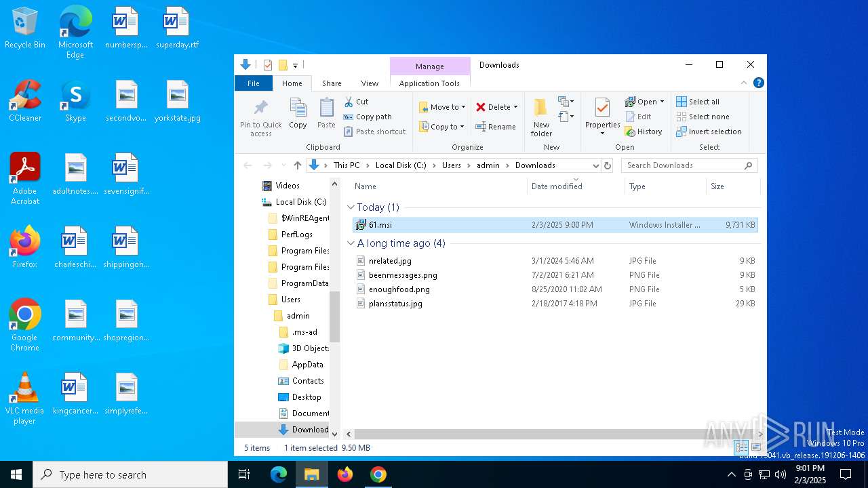This screenshot has height=488, width=868.
Task: Open Windows Start menu
Action: tap(16, 474)
